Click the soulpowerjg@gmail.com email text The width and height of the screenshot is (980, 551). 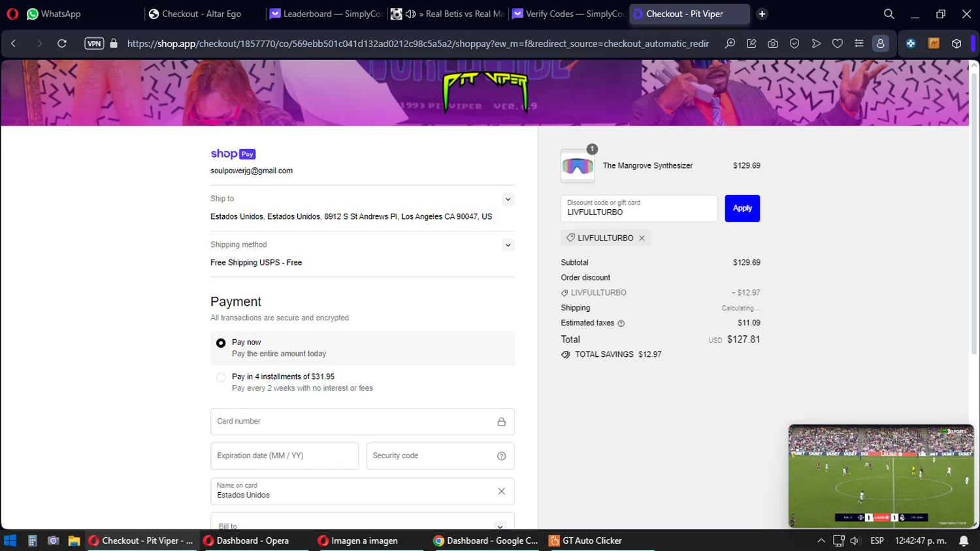coord(252,171)
